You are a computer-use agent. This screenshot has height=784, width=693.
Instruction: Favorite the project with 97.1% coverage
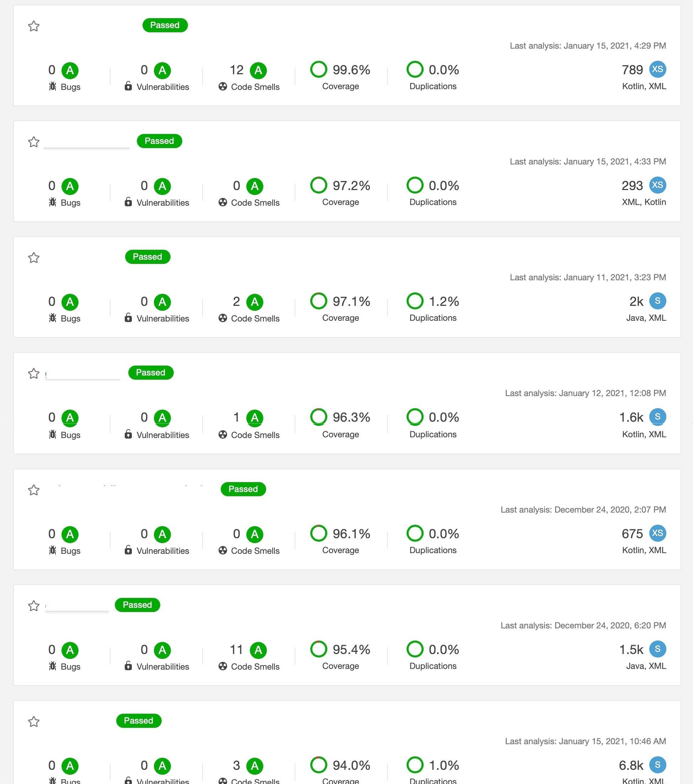click(34, 258)
